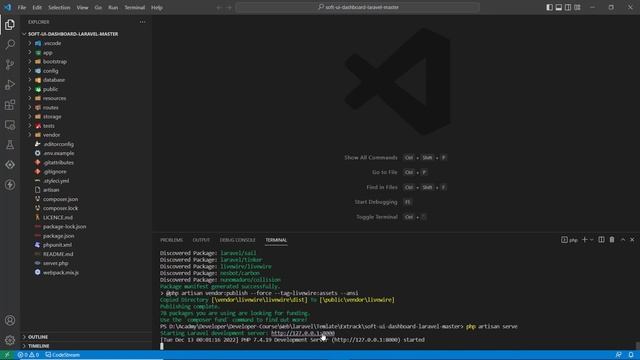Open the View menu
Viewport: 640px width, 360px height.
click(82, 7)
